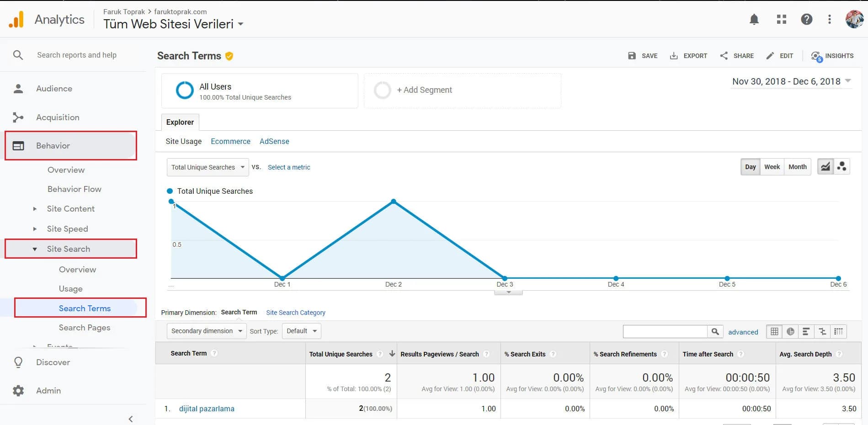Open the Total Unique Searches metric dropdown
Viewport: 868px width, 425px height.
tap(208, 167)
